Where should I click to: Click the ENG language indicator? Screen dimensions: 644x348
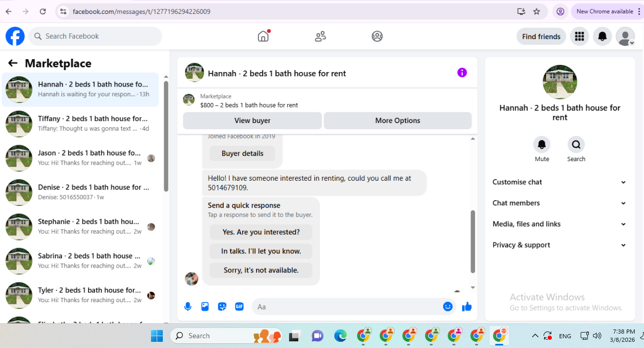[565, 336]
